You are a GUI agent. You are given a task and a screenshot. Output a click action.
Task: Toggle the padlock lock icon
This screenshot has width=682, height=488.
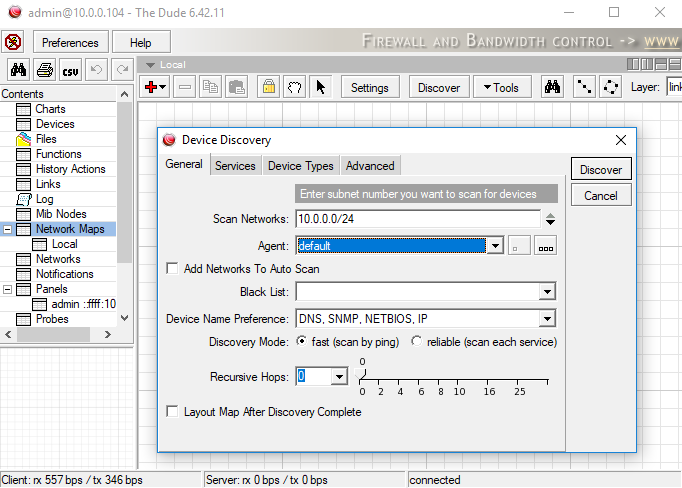point(269,87)
